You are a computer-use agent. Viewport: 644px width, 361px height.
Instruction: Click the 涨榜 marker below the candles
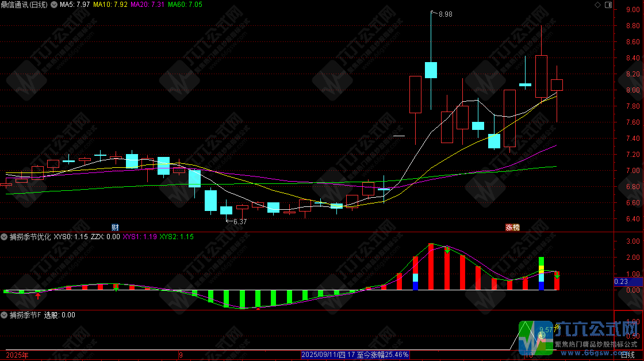click(x=512, y=227)
